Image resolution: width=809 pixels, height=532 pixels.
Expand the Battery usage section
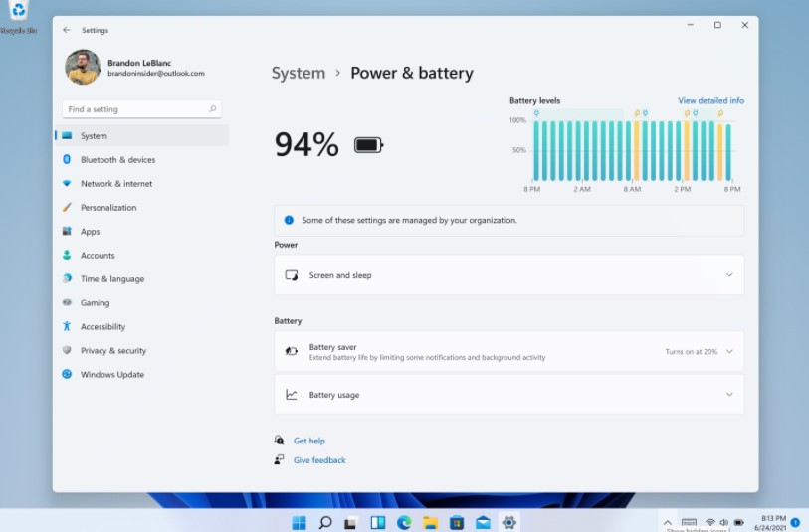click(x=508, y=395)
